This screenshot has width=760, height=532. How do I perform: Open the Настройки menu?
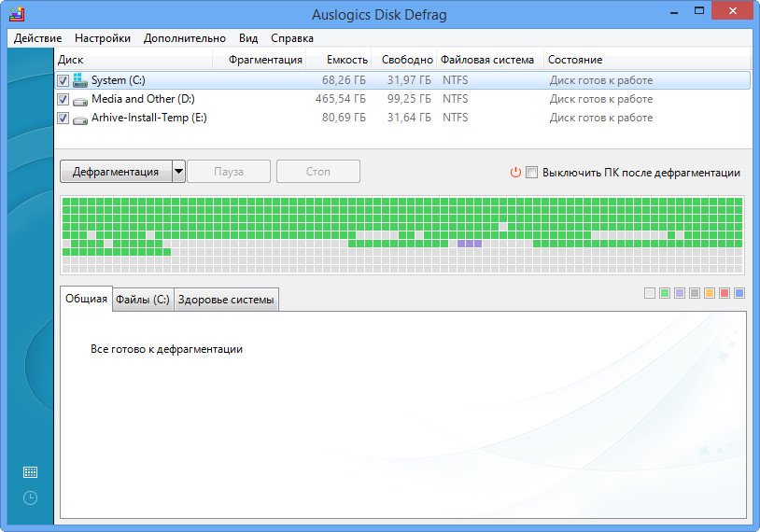coord(103,38)
